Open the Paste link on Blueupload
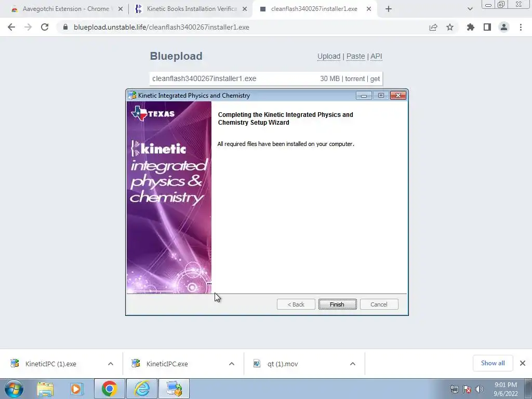The height and width of the screenshot is (399, 532). (x=355, y=56)
